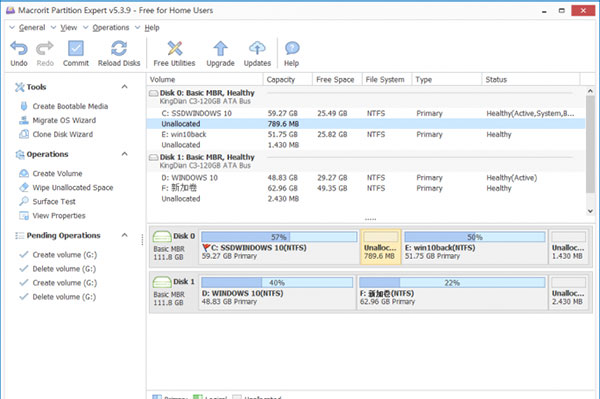Select the 789.6 MB Unallocated list row
Screen dimensions: 600x399
pos(366,124)
